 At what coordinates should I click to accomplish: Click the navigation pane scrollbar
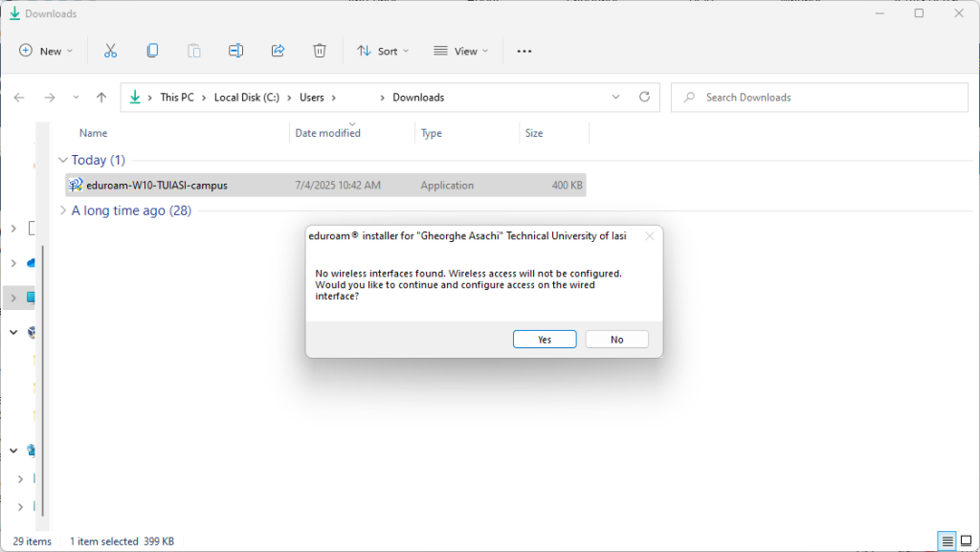pyautogui.click(x=42, y=381)
